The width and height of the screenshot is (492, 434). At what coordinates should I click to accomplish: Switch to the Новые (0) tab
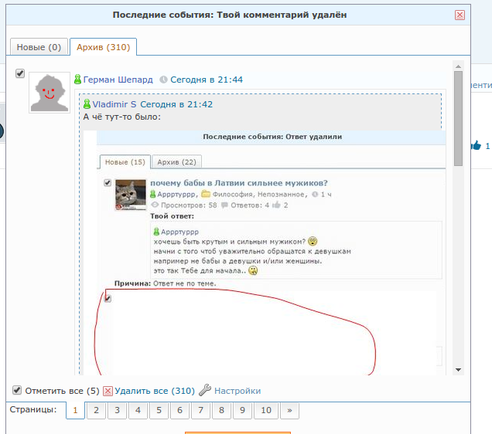(39, 47)
